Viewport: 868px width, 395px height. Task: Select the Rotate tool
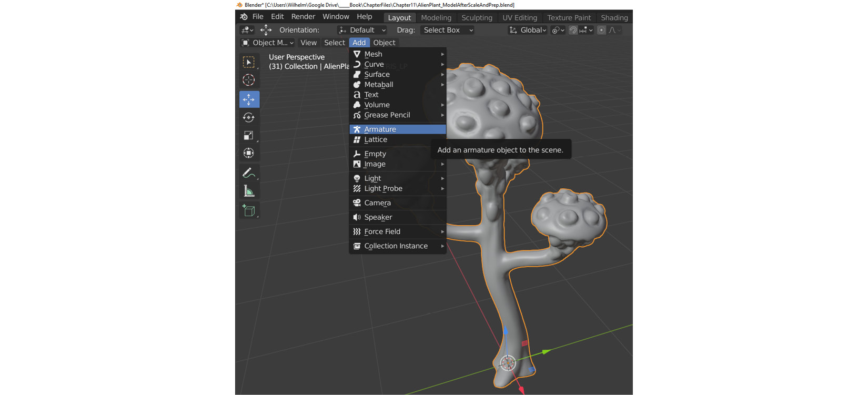point(249,117)
